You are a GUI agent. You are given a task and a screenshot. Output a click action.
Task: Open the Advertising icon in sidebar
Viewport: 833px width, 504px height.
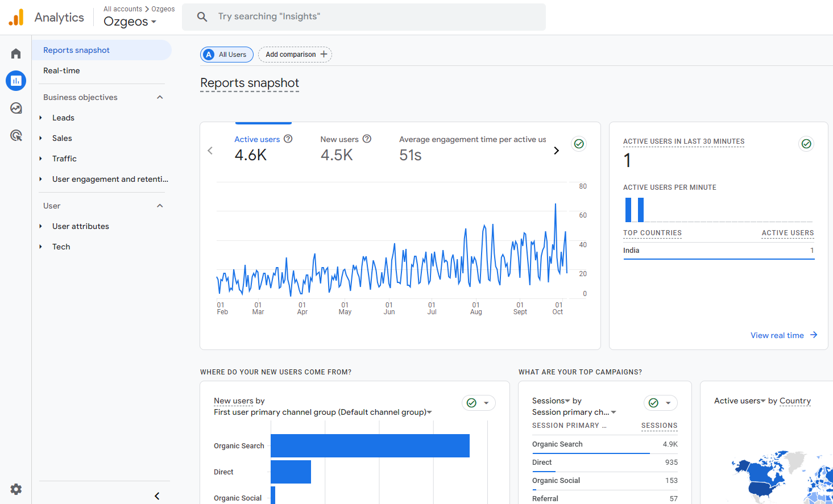click(x=16, y=135)
